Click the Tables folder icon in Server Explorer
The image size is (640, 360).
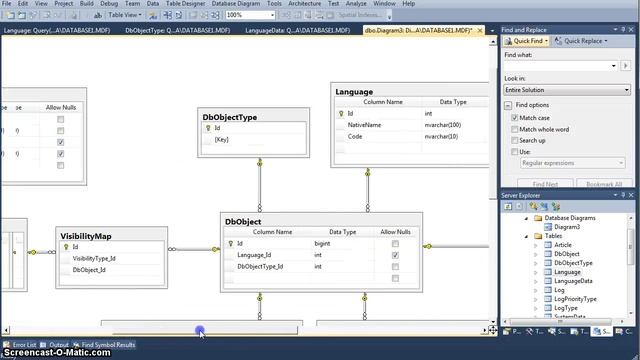538,236
